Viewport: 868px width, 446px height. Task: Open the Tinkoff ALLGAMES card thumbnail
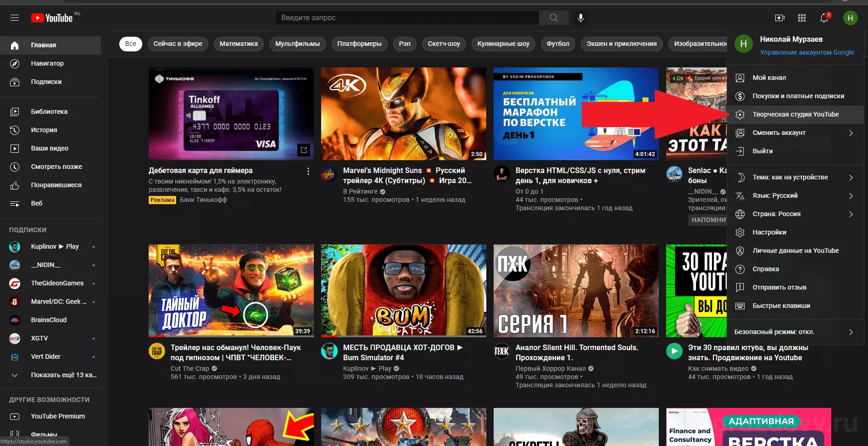[231, 114]
